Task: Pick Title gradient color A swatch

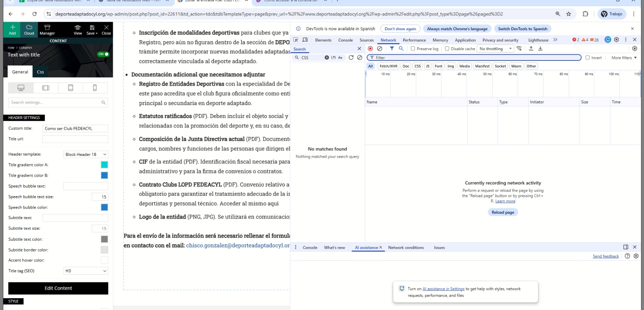Action: pos(105,165)
